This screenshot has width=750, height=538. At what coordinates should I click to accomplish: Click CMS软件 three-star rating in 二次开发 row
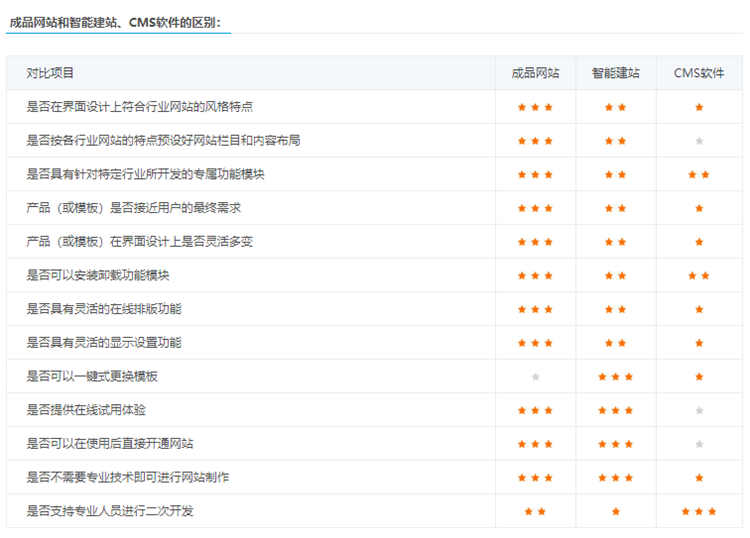(699, 511)
